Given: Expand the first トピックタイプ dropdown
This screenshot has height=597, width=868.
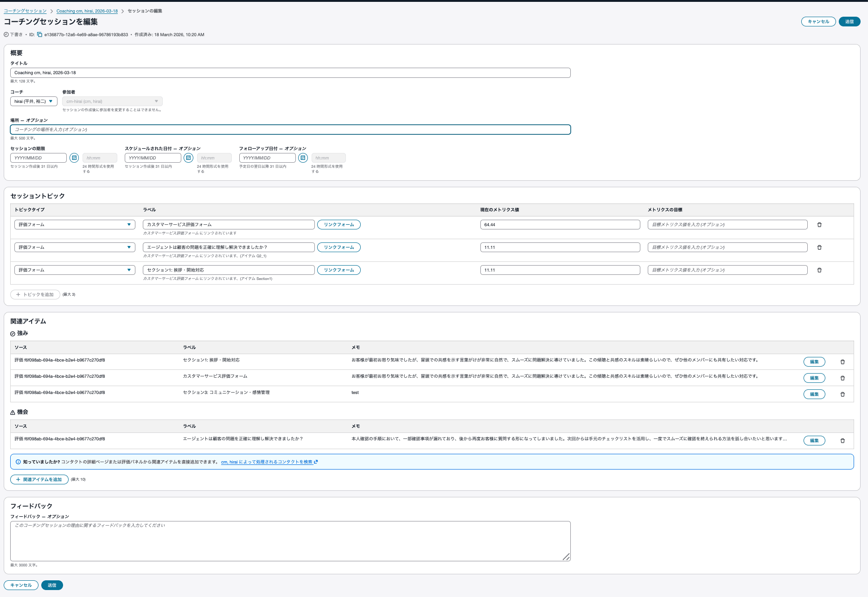Looking at the screenshot, I should pyautogui.click(x=75, y=225).
